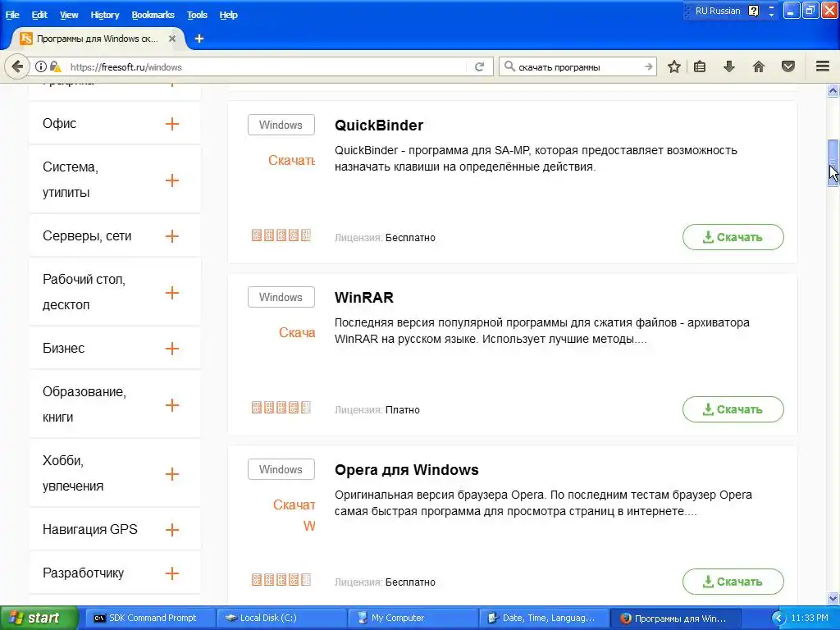Open the Downloads arrow icon
The height and width of the screenshot is (630, 840).
pos(729,66)
